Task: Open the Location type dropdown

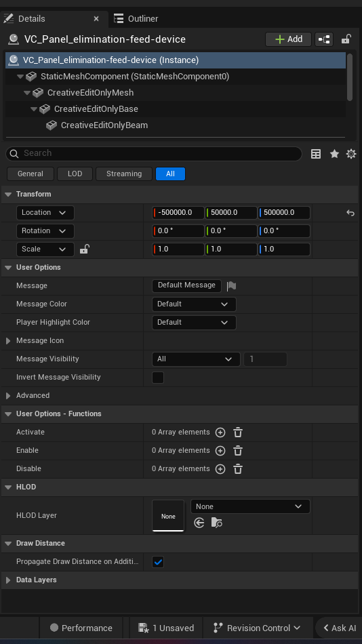Action: 45,213
